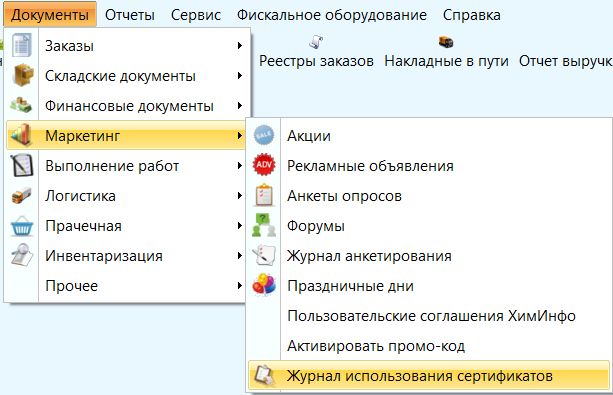Expand the Заказы submenu arrow
The height and width of the screenshot is (395, 613).
(240, 46)
